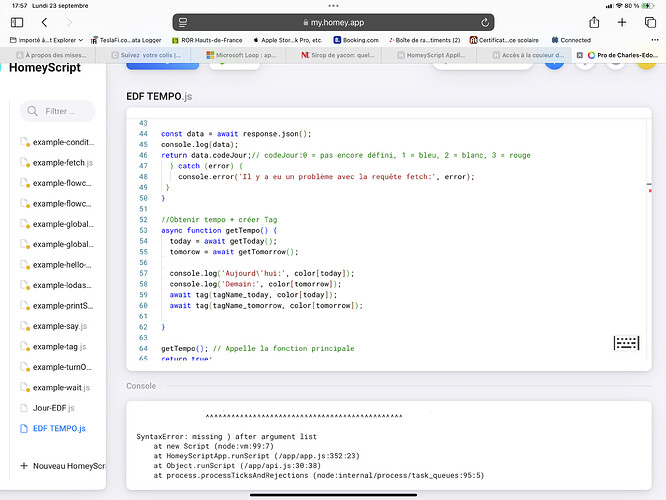The width and height of the screenshot is (666, 500).
Task: Open Apple Stor...k Pro, etc. bookmark
Action: coord(288,40)
